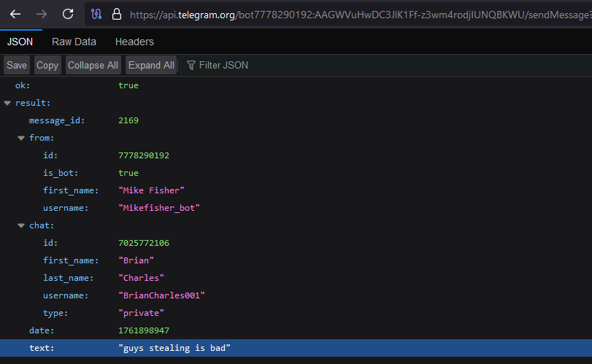Image resolution: width=592 pixels, height=364 pixels.
Task: Click Collapse All button
Action: [93, 66]
